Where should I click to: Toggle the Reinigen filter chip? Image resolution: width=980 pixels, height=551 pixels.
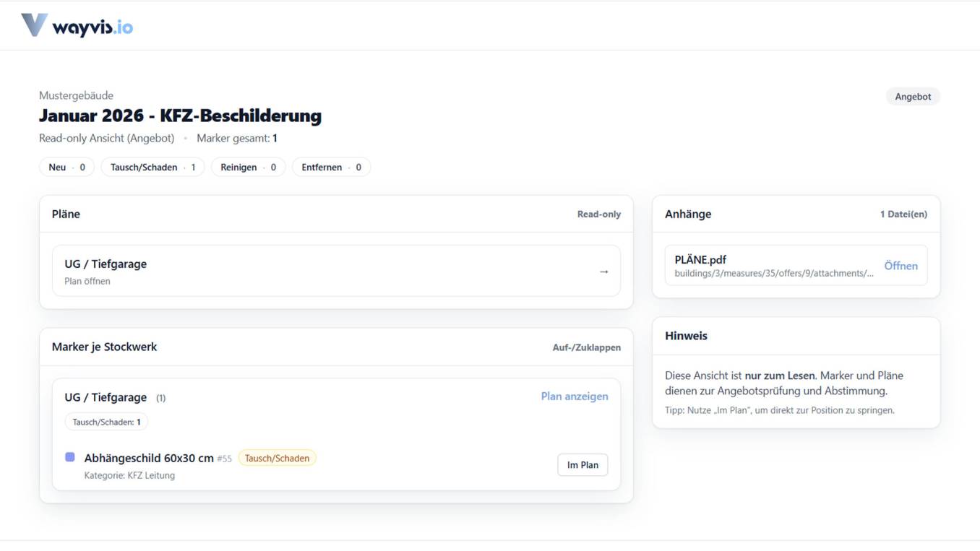[248, 167]
